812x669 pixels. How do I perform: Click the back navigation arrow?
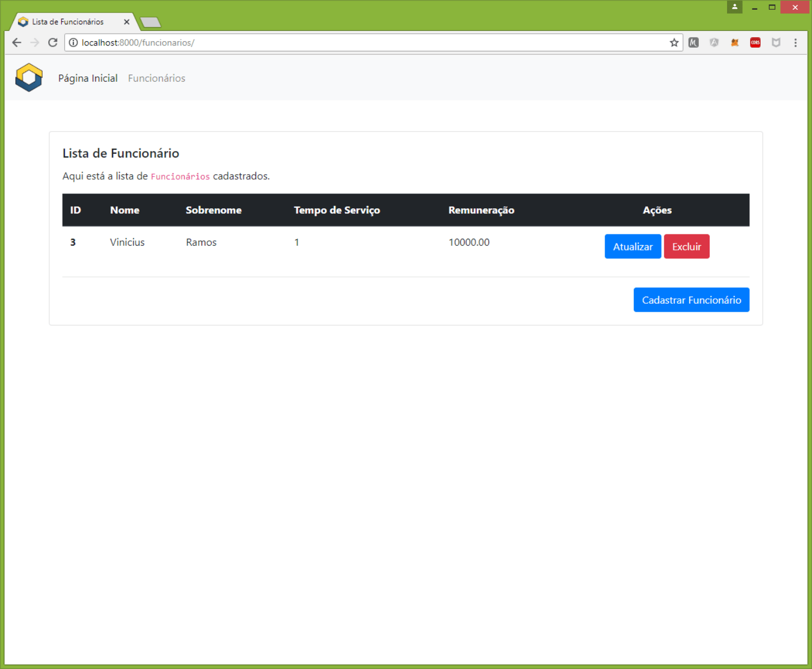[16, 42]
